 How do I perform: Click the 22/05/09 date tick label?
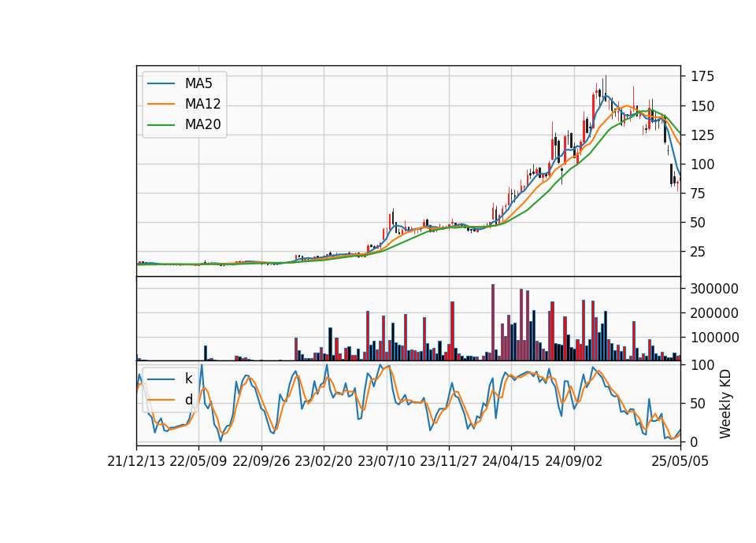pos(198,461)
